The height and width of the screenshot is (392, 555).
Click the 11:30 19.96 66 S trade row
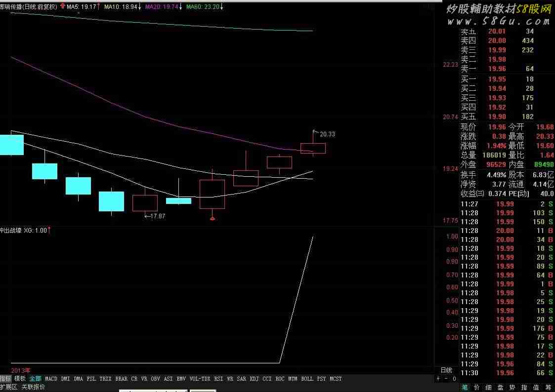coord(507,373)
